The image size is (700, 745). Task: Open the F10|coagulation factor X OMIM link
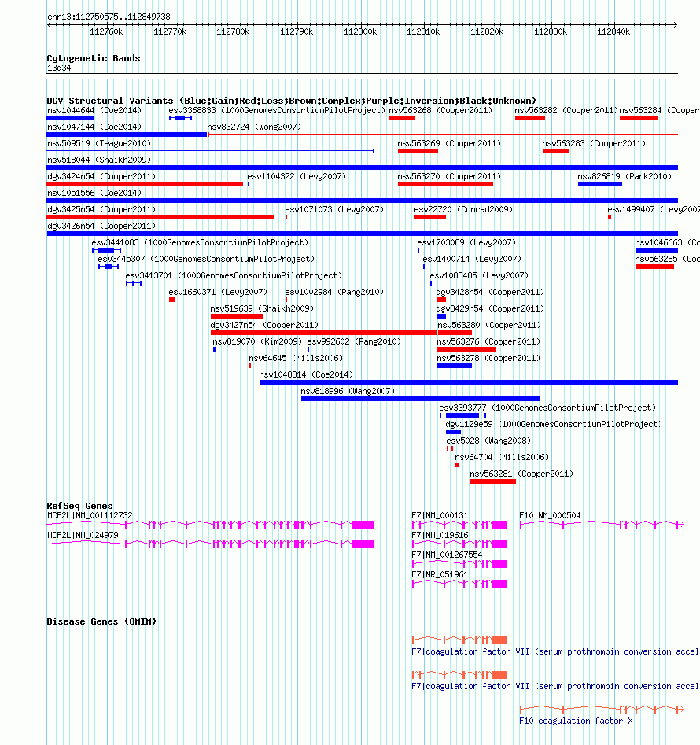(576, 721)
